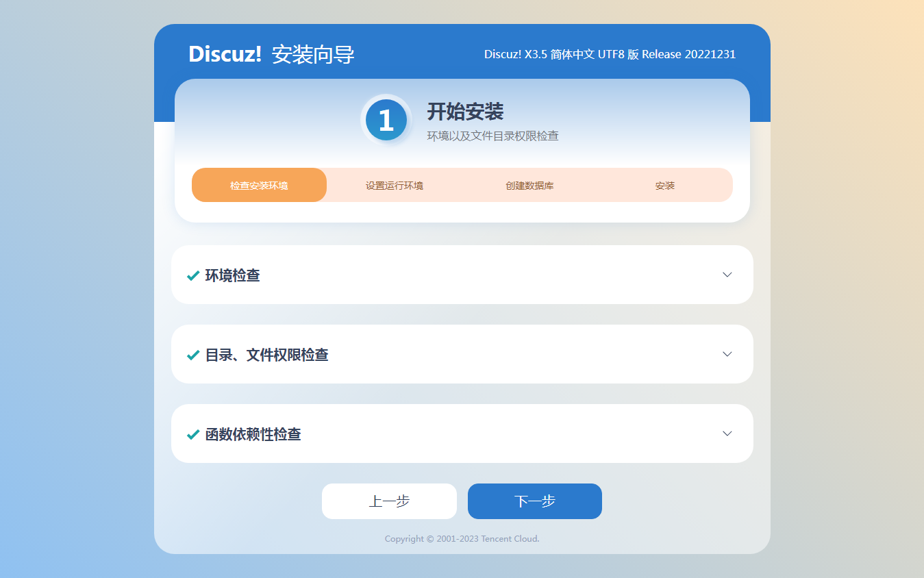Click the 开始安装 heading
924x578 pixels.
[x=466, y=111]
